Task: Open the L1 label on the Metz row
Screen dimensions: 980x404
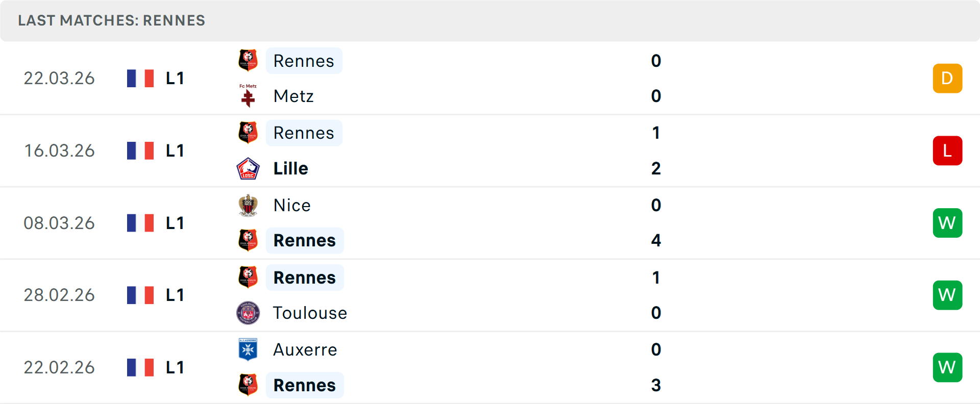Action: pyautogui.click(x=174, y=78)
